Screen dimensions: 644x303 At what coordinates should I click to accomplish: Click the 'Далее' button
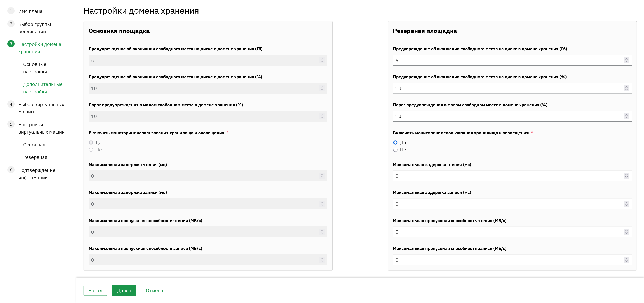[124, 290]
